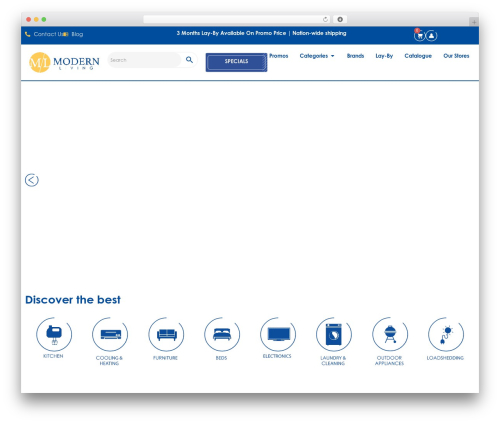Open the Furniture category icon
The image size is (500, 423).
[x=166, y=334]
